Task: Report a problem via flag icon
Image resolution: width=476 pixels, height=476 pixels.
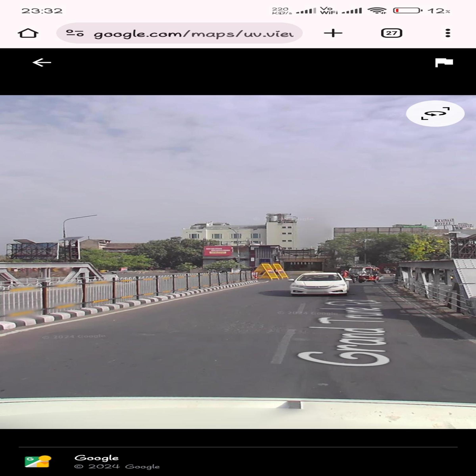Action: click(444, 63)
